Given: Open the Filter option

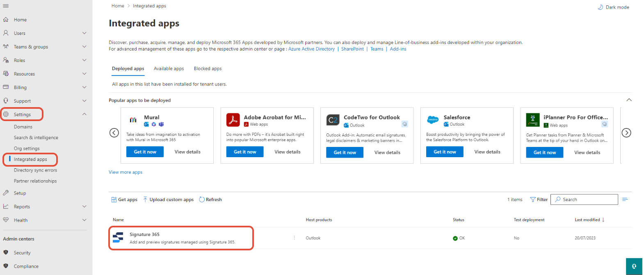Looking at the screenshot, I should point(539,199).
